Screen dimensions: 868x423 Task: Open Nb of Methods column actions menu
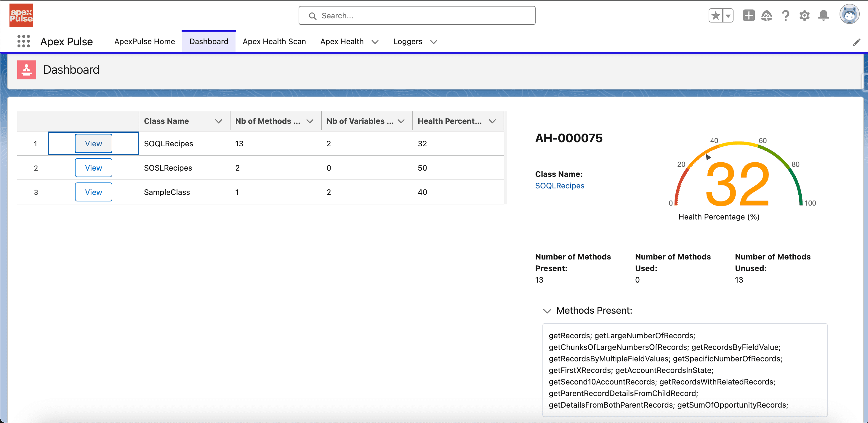(310, 121)
